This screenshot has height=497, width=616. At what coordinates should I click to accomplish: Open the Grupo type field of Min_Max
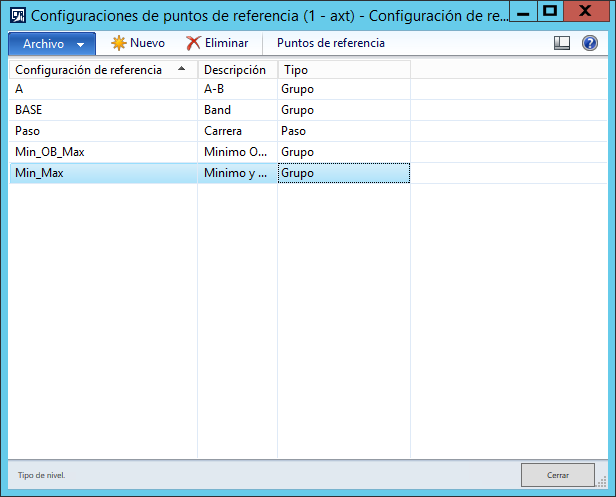pyautogui.click(x=344, y=173)
